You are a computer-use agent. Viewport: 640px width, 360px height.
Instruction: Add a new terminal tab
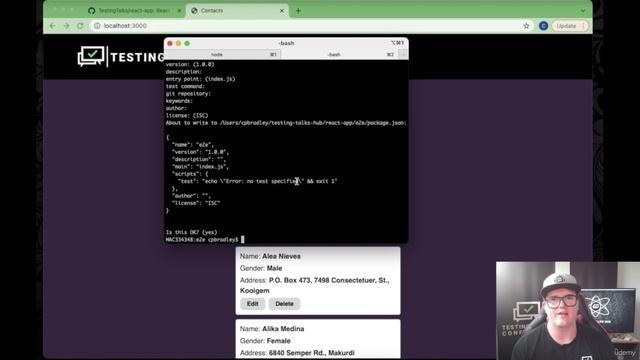click(403, 54)
